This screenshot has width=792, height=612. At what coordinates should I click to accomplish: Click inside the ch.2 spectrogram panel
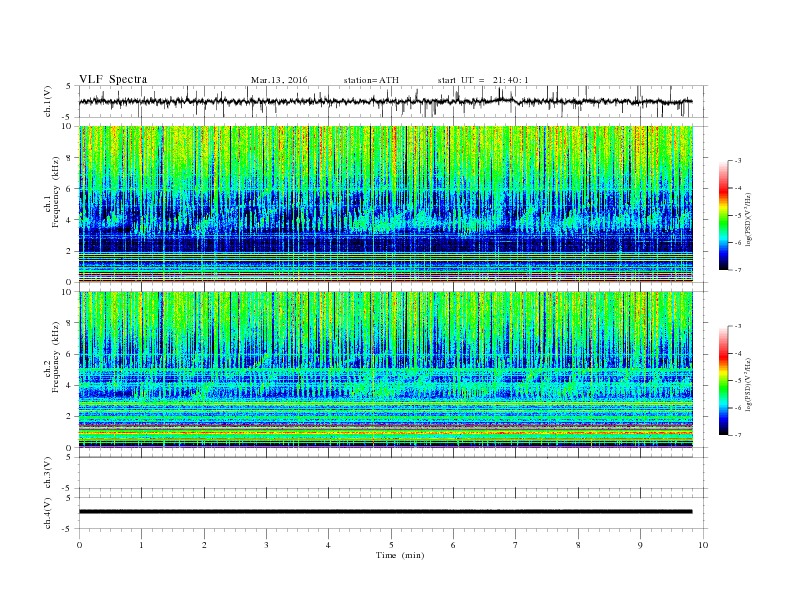tap(386, 369)
